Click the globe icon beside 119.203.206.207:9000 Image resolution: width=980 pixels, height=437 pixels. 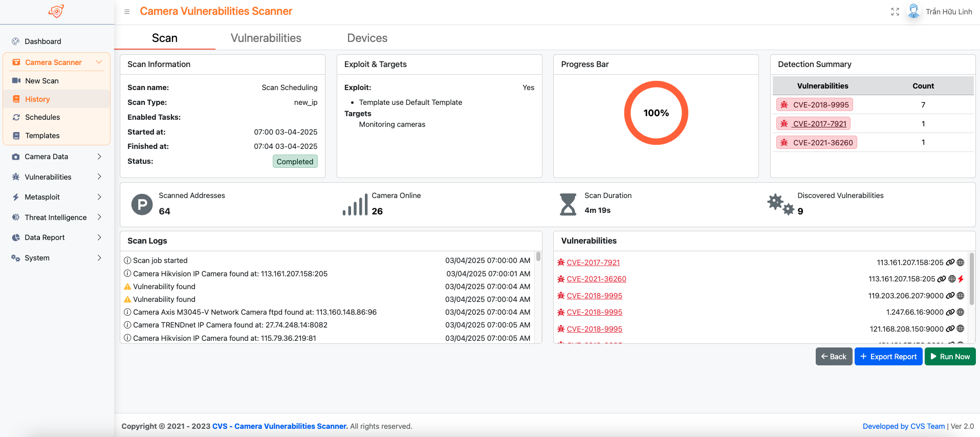[961, 296]
